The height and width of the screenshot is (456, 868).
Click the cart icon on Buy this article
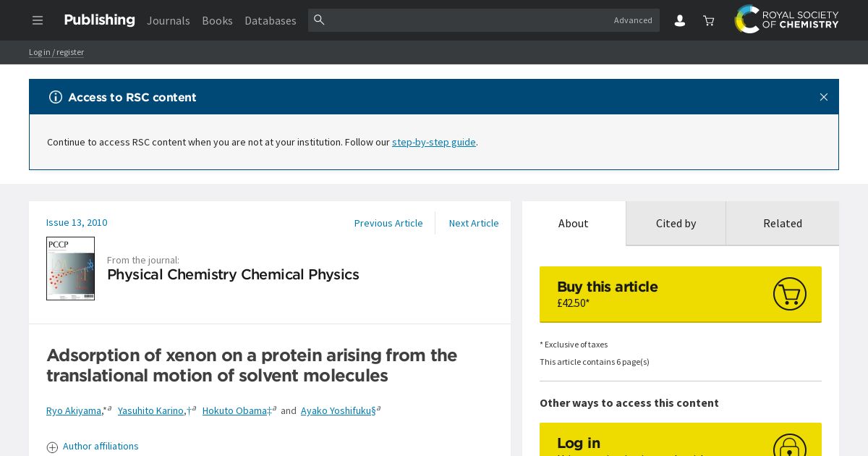coord(789,294)
